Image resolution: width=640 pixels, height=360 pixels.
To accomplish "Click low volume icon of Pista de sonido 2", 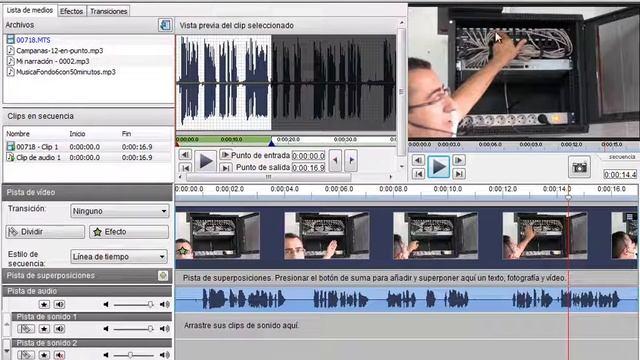I will [x=106, y=355].
